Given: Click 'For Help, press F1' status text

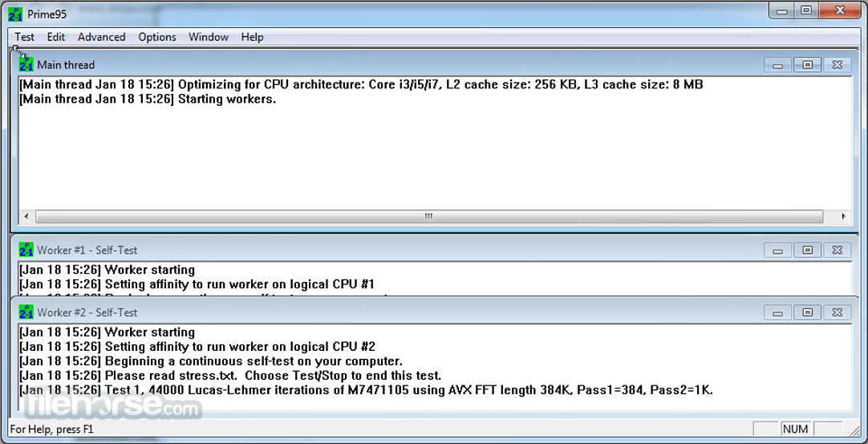Looking at the screenshot, I should point(52,429).
